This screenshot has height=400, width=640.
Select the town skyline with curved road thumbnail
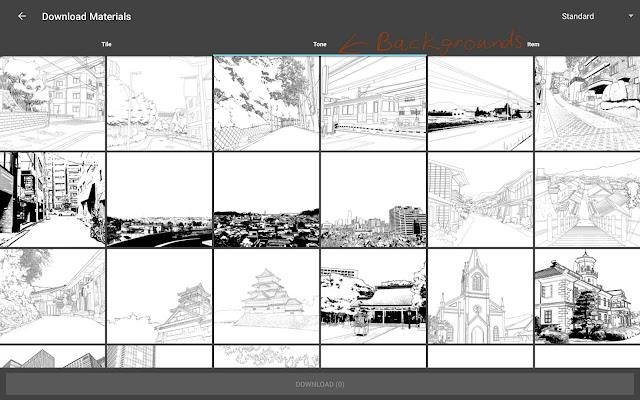pyautogui.click(x=159, y=200)
